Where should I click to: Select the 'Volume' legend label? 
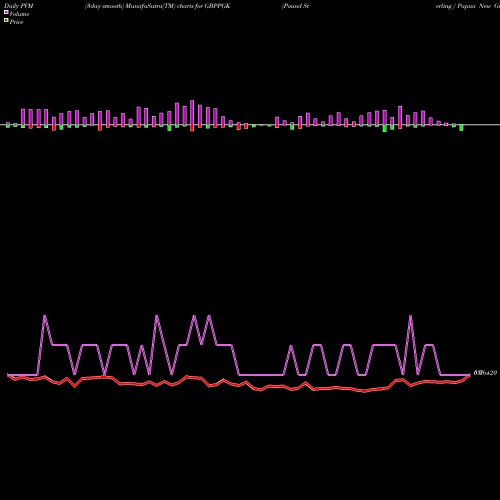coord(19,14)
